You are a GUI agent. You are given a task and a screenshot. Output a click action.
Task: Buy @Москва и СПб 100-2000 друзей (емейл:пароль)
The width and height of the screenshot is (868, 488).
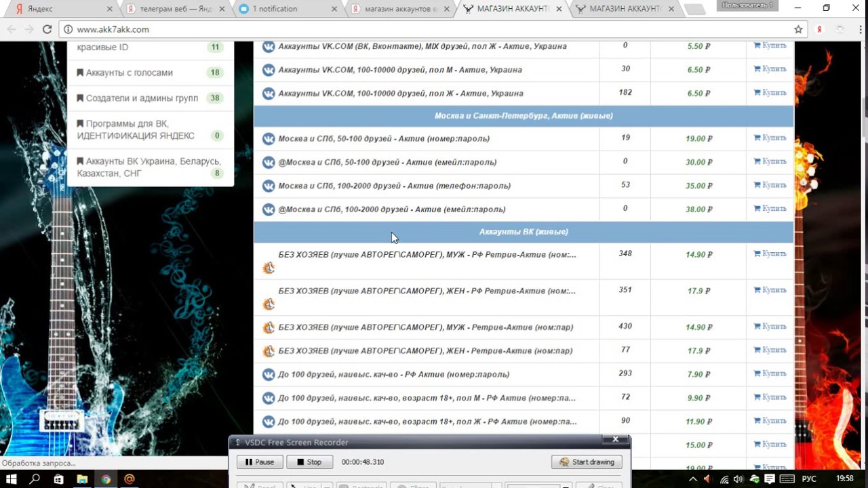(770, 209)
